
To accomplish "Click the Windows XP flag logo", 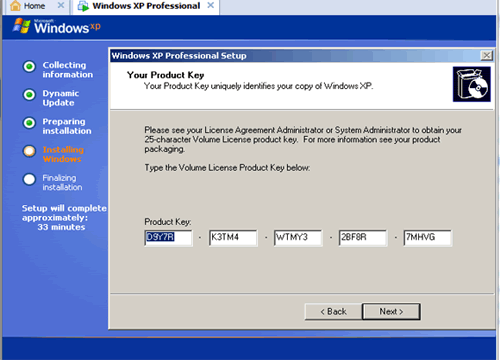I will click(22, 26).
